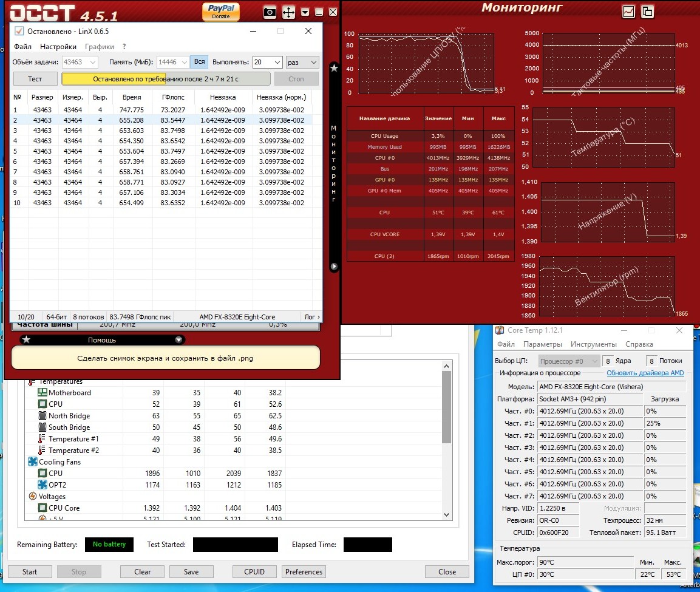Click the star icon on Мониторинг side strip
This screenshot has height=592, width=700.
(x=334, y=68)
